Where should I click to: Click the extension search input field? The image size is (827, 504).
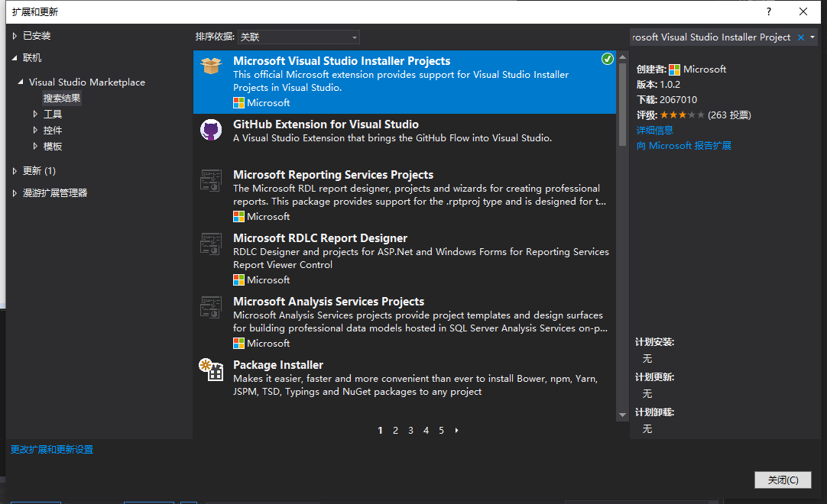(x=714, y=37)
